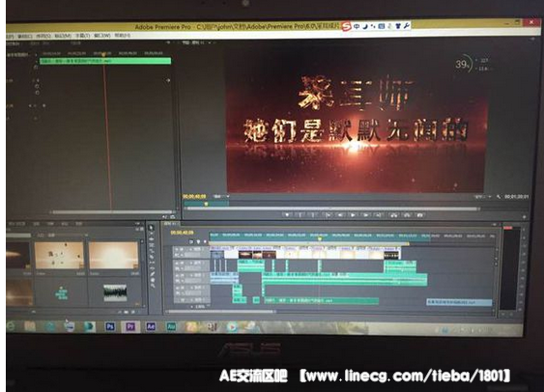
Task: Step forward one frame in Program monitor
Action: tap(365, 215)
